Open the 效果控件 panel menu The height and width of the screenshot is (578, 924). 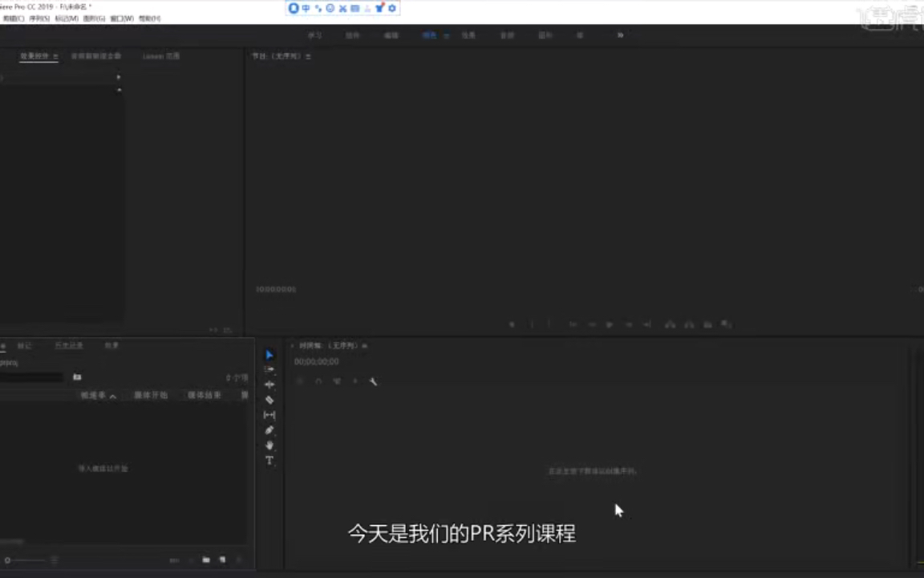55,56
